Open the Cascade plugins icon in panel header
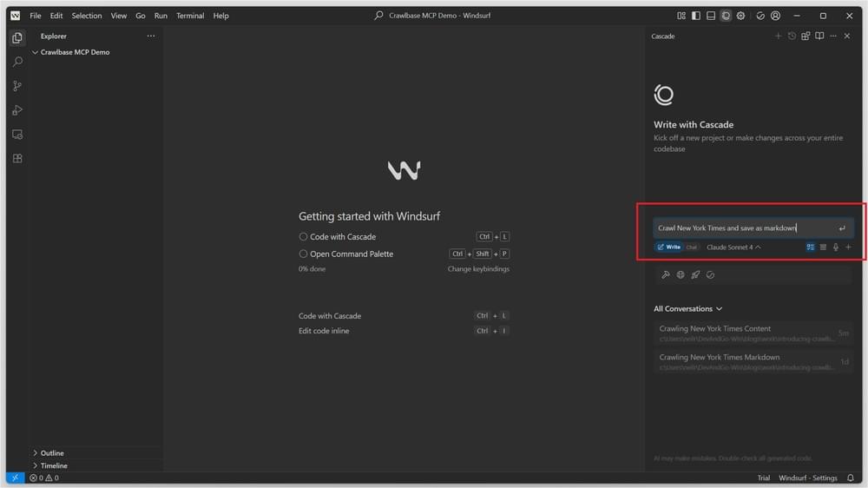The image size is (868, 488). click(x=806, y=36)
